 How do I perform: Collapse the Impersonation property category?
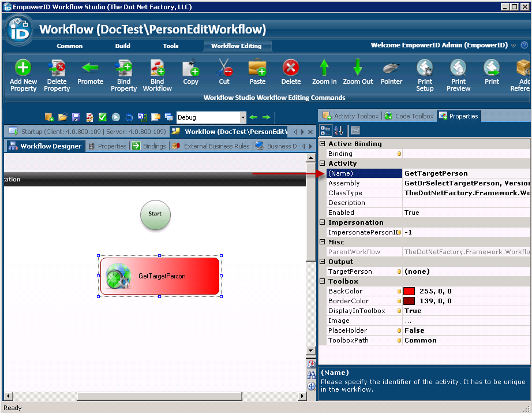click(x=322, y=222)
